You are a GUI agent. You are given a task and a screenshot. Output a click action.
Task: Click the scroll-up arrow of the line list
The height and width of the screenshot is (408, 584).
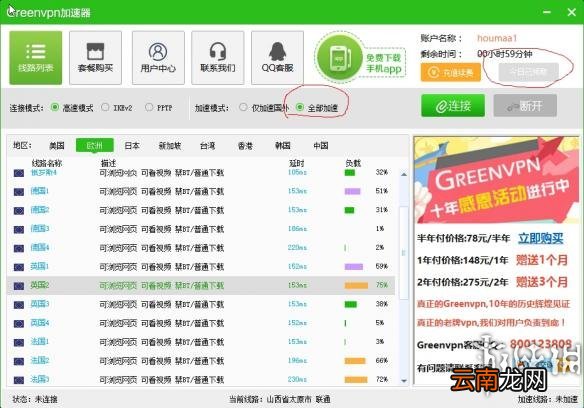pos(404,174)
